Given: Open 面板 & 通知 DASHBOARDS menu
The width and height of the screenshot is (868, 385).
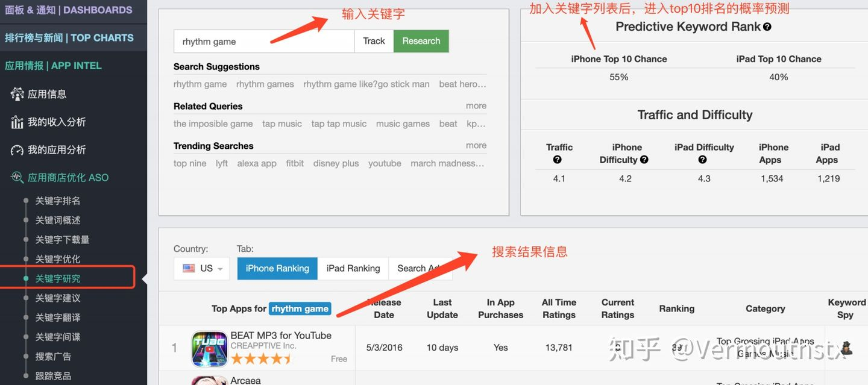Looking at the screenshot, I should tap(69, 10).
